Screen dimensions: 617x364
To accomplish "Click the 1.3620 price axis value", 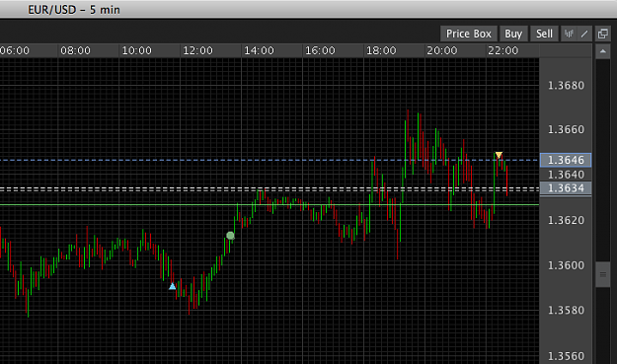I will [x=566, y=220].
